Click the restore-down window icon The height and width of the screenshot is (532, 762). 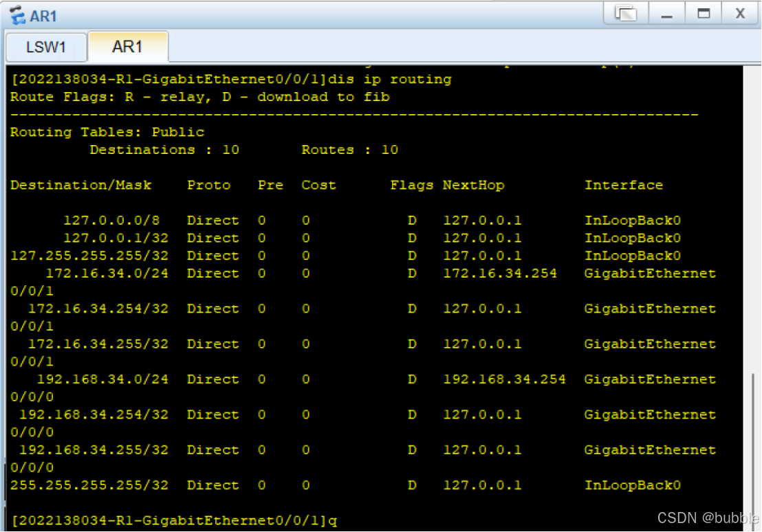[625, 13]
